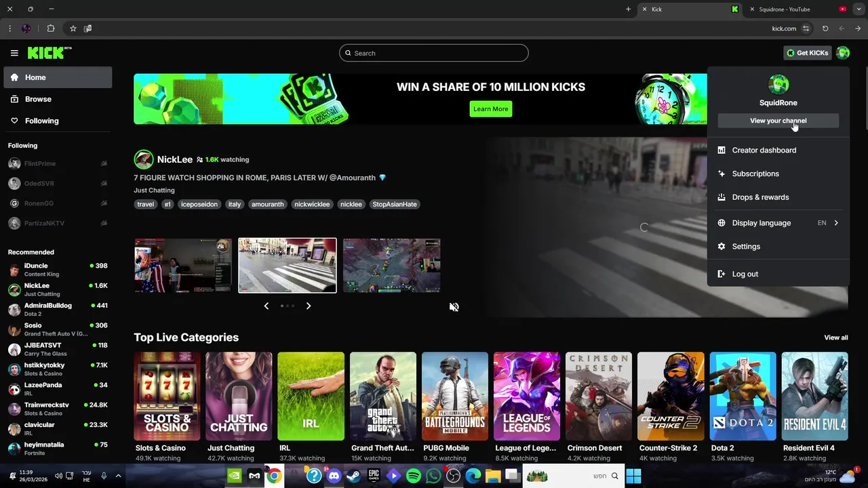Open Slots & Casino category
The width and height of the screenshot is (868, 488).
167,396
